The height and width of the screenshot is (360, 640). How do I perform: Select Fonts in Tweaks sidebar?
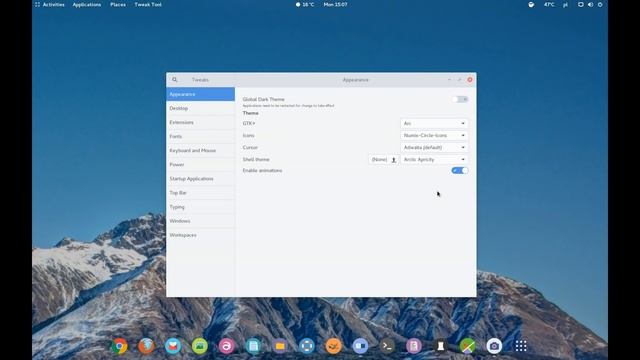200,136
